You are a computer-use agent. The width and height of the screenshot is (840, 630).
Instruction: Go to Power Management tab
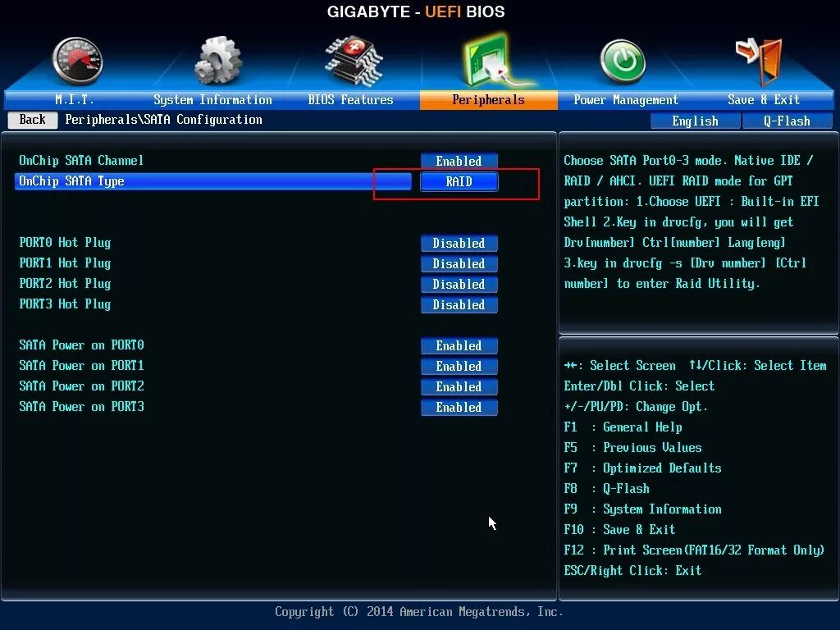point(626,99)
